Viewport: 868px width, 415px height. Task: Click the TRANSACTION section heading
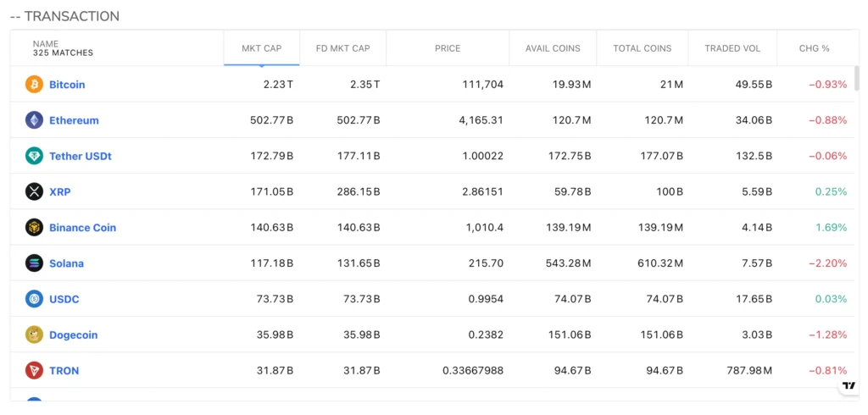tap(64, 16)
